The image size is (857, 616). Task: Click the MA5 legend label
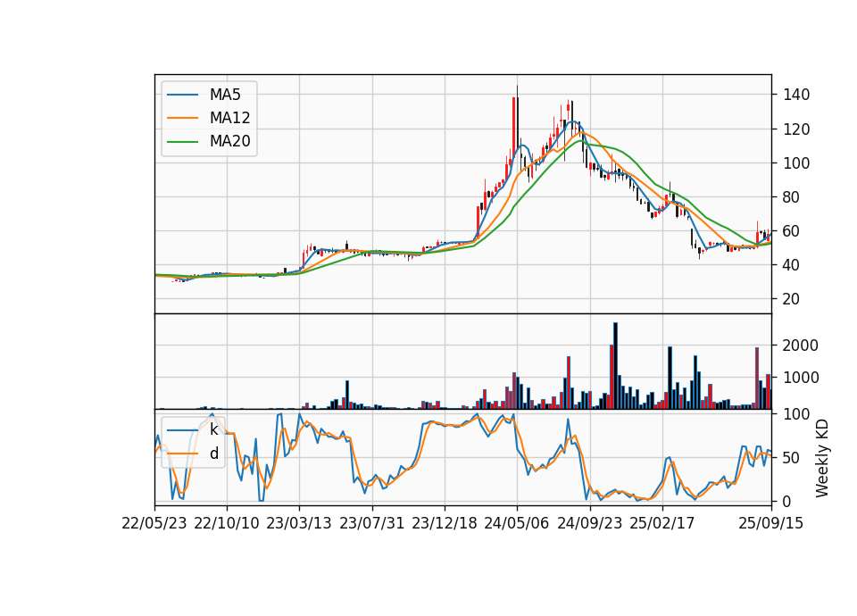pyautogui.click(x=225, y=95)
